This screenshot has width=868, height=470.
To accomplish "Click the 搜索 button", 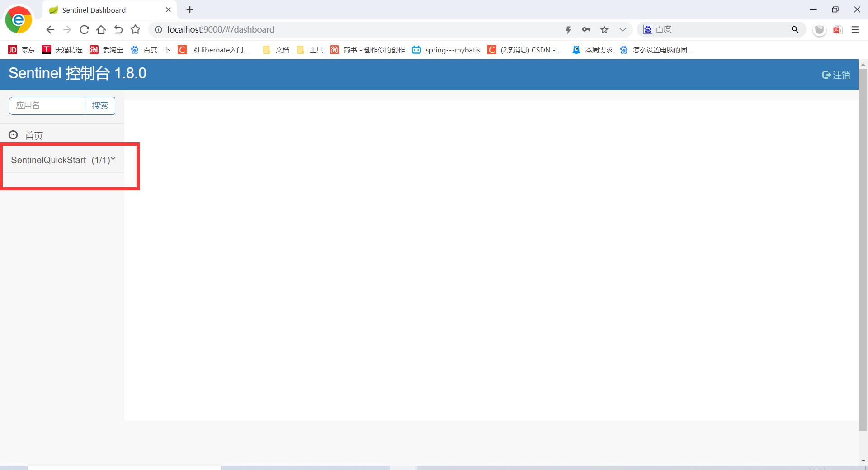I will (100, 106).
